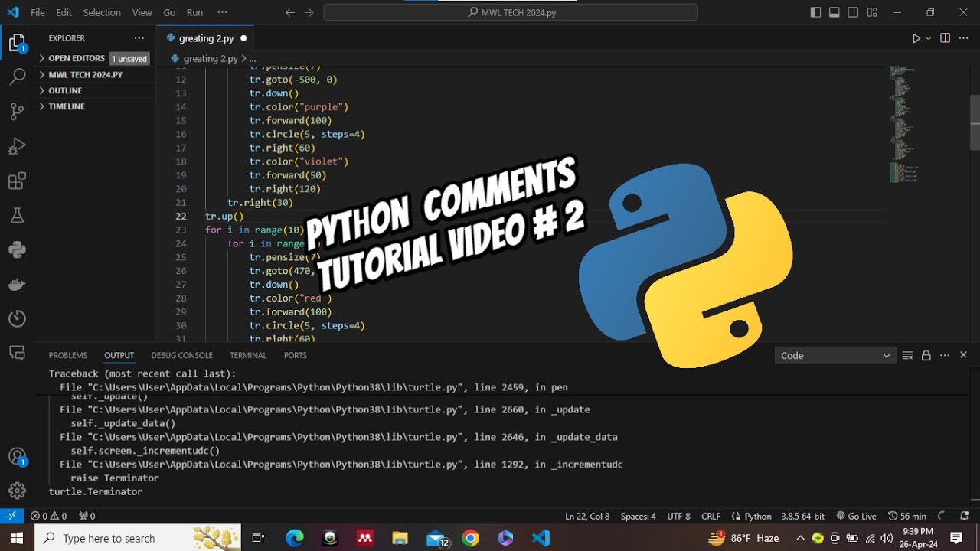Switch to the Problems panel tab
This screenshot has width=980, height=551.
coord(68,355)
